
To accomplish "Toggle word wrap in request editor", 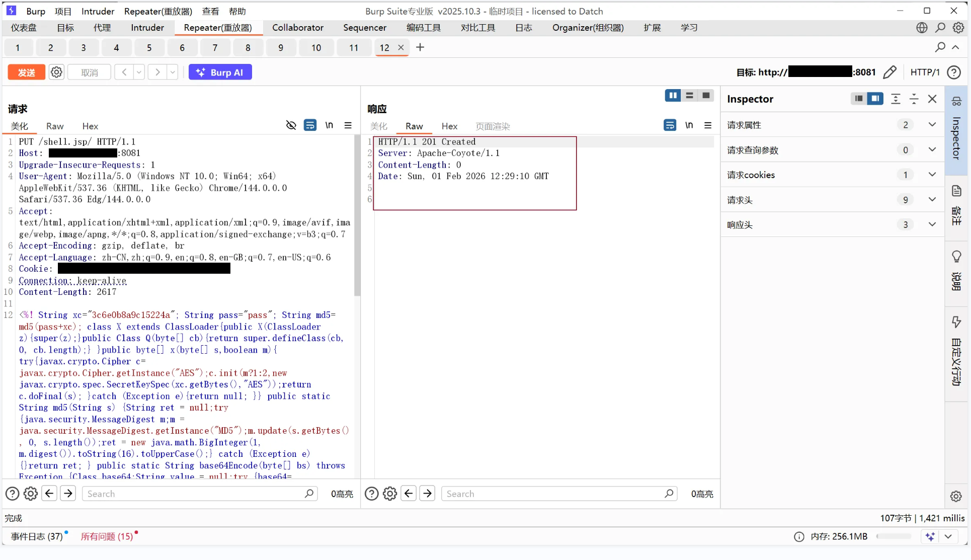I will pos(310,125).
